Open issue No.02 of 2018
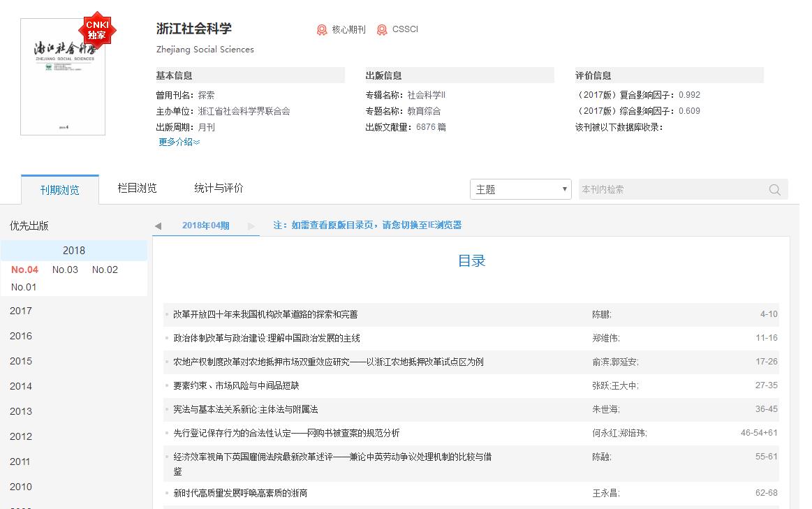 105,270
